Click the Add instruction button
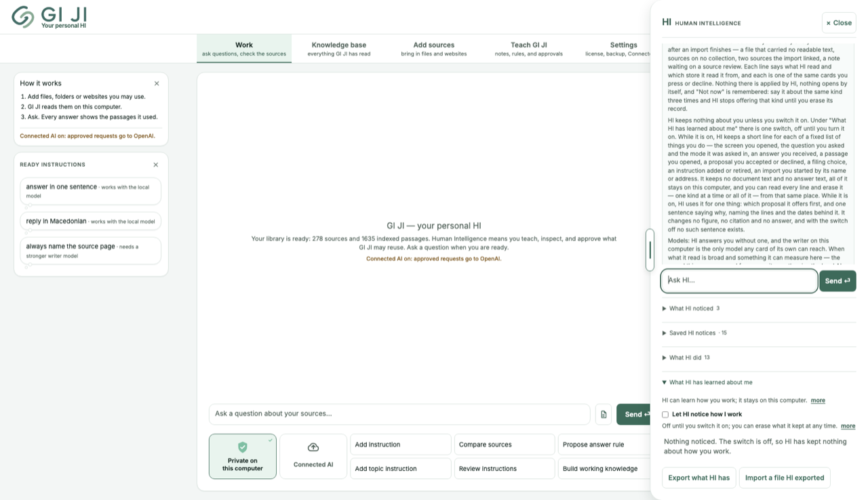Viewport: 868px width, 500px height. pyautogui.click(x=400, y=444)
